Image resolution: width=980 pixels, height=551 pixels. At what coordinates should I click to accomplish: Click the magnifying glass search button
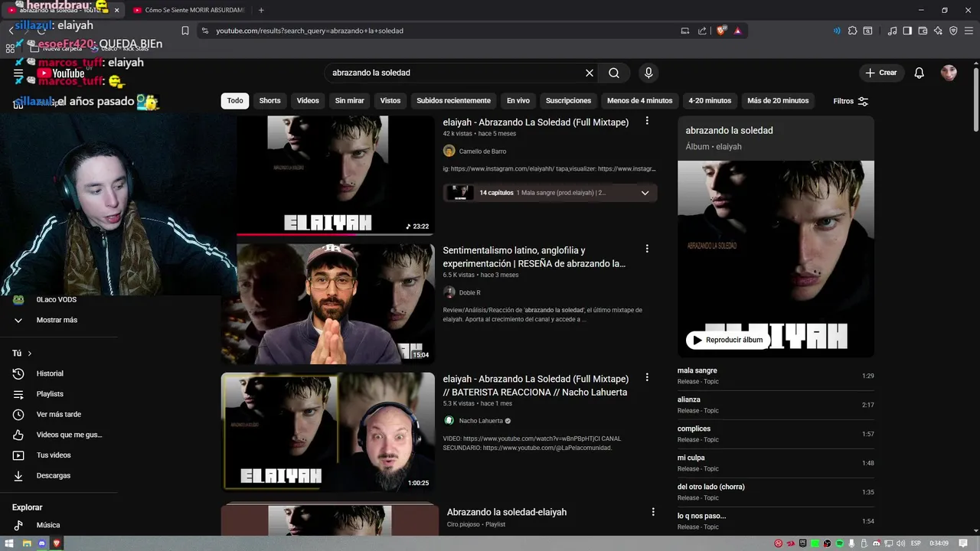(x=614, y=73)
